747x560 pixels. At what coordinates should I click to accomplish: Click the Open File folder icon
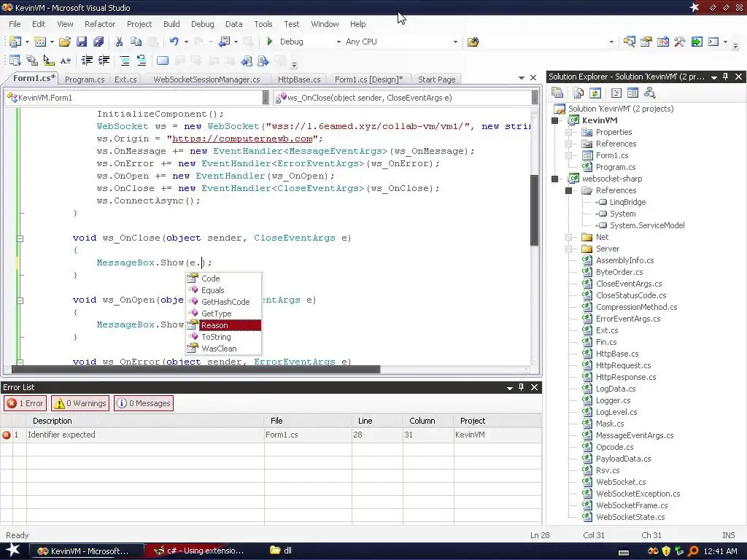pyautogui.click(x=65, y=42)
